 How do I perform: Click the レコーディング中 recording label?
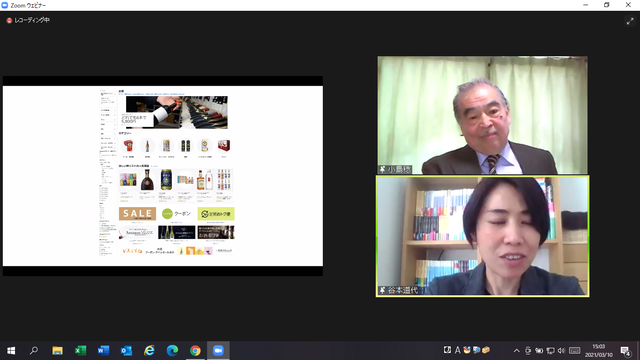(x=32, y=20)
